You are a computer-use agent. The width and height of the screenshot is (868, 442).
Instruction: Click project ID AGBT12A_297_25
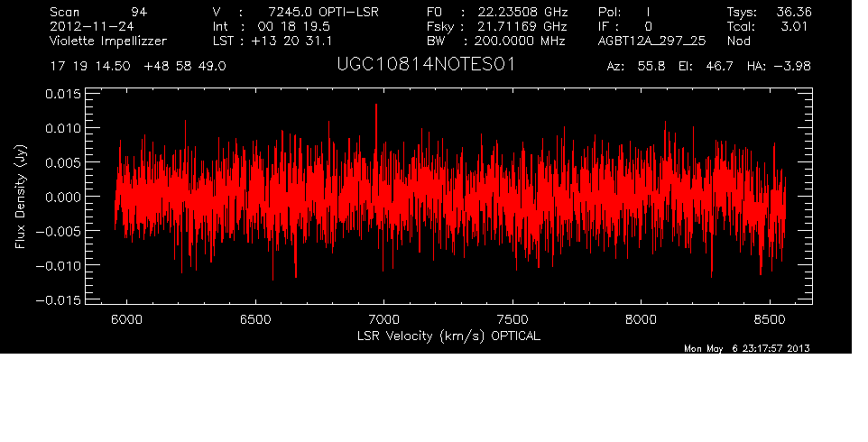[x=651, y=41]
